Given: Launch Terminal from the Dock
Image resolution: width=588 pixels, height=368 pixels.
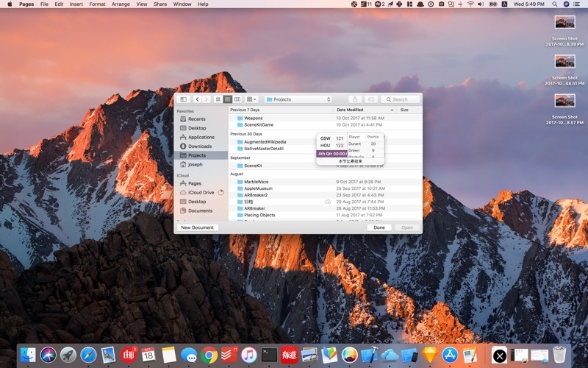Looking at the screenshot, I should (270, 355).
